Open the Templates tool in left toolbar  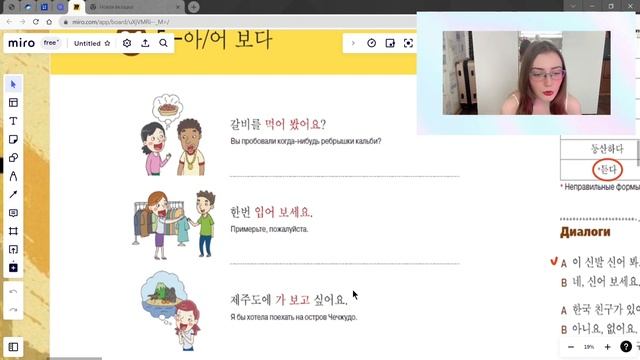[13, 102]
